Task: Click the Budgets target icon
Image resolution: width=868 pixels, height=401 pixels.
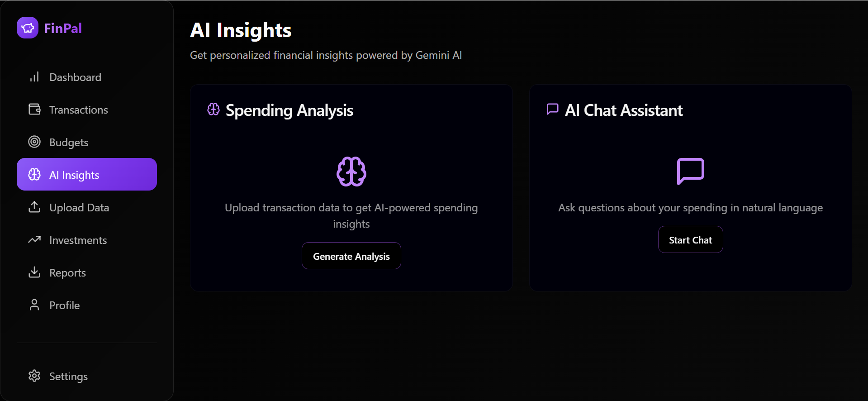Action: (34, 142)
